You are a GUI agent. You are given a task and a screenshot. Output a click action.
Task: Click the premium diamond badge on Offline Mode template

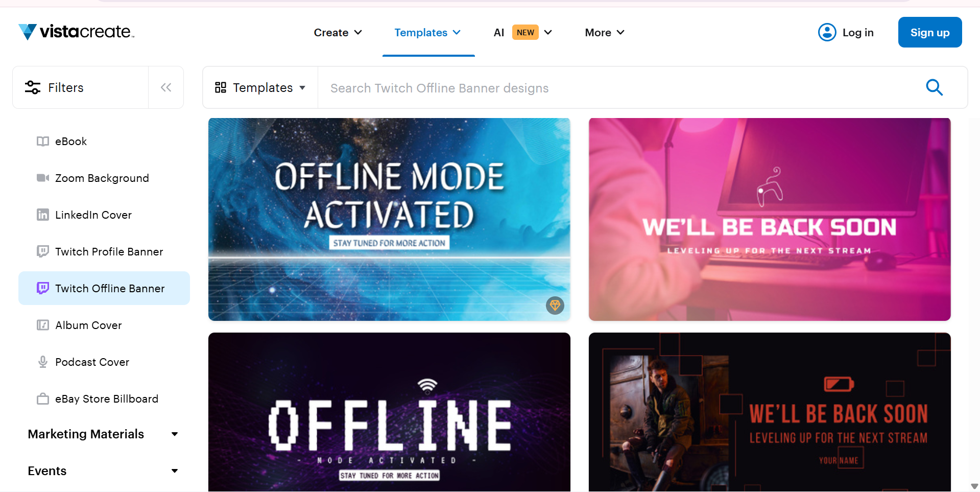click(555, 305)
